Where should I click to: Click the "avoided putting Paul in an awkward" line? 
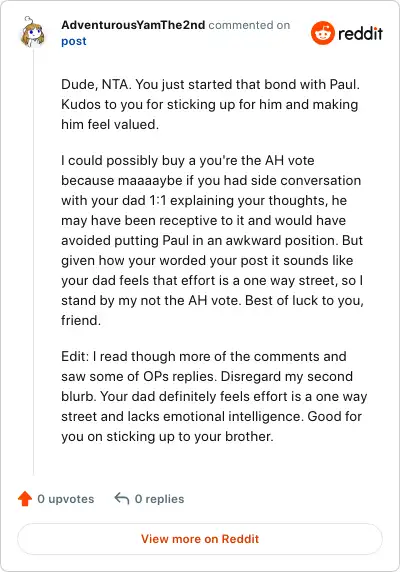tap(212, 240)
